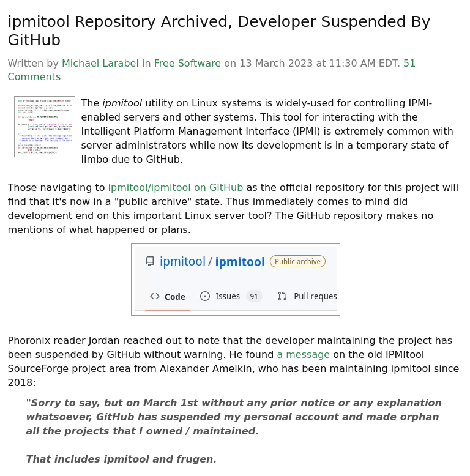Select the Issues tab label
470x476 pixels.
(228, 296)
